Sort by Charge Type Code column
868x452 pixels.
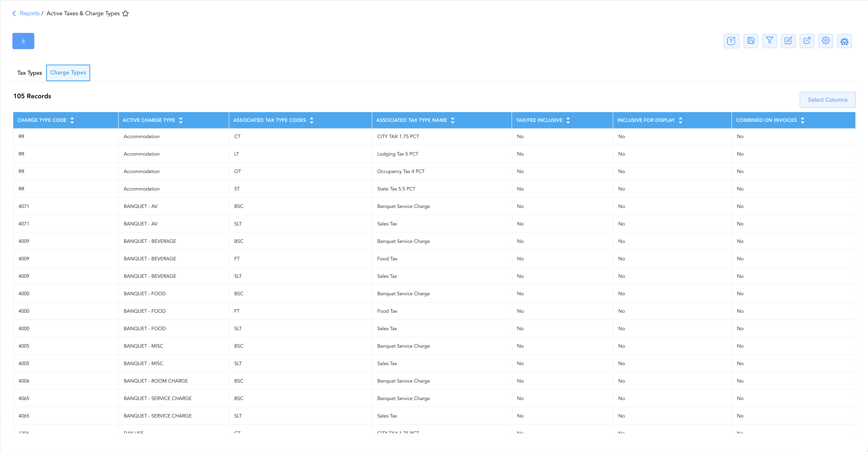coord(72,120)
